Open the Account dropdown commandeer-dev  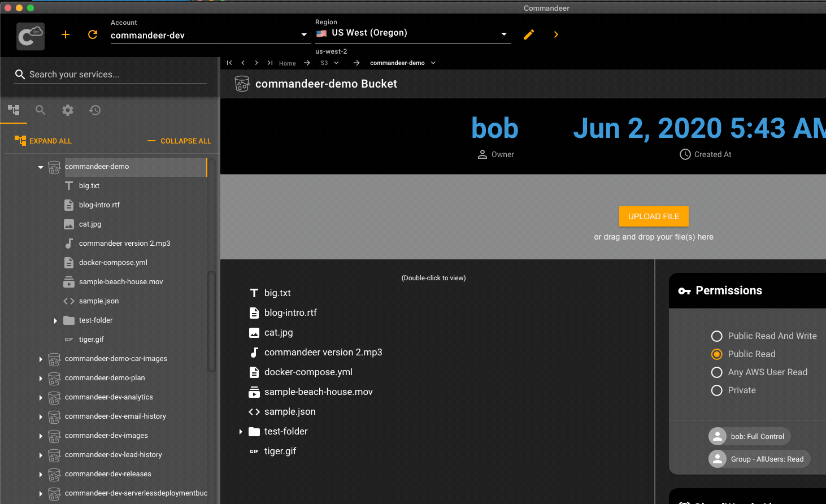(x=210, y=35)
